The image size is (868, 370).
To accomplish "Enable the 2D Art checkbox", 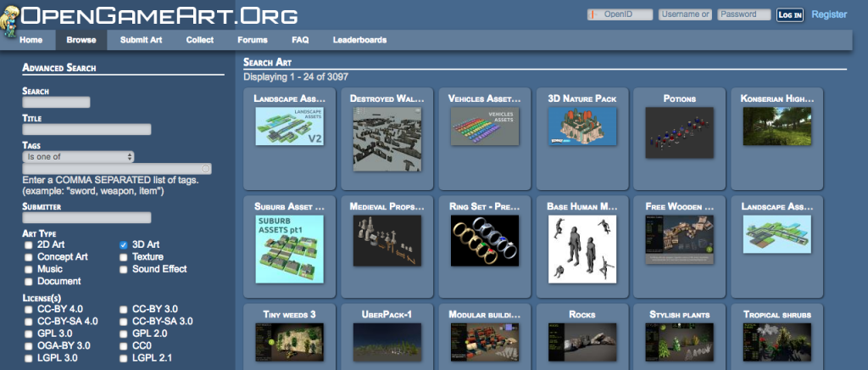I will coord(29,244).
